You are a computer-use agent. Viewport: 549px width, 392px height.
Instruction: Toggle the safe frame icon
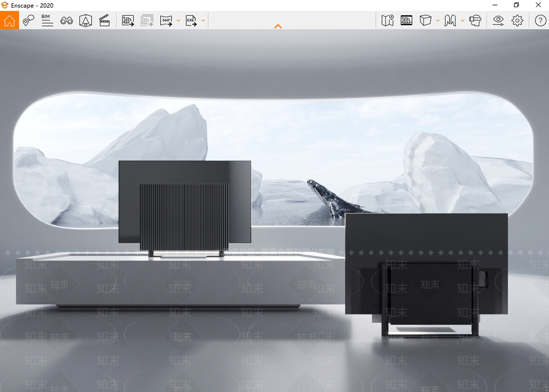85,21
